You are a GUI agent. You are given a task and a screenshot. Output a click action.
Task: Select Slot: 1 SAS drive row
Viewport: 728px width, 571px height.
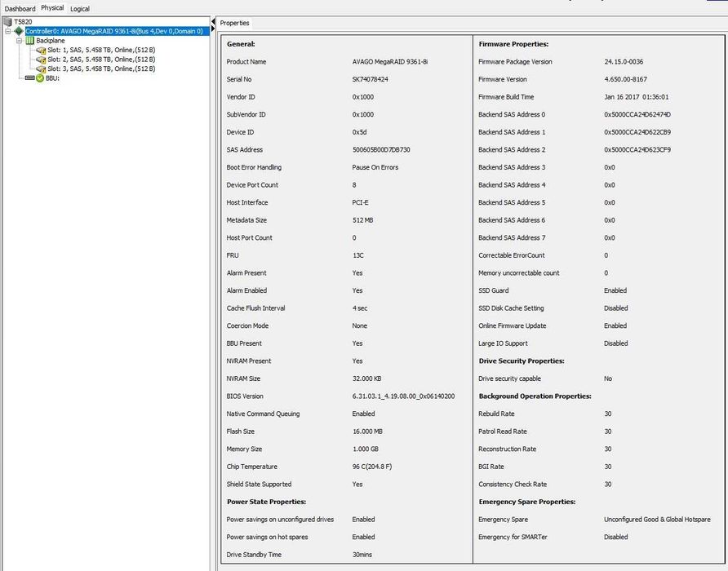[101, 50]
